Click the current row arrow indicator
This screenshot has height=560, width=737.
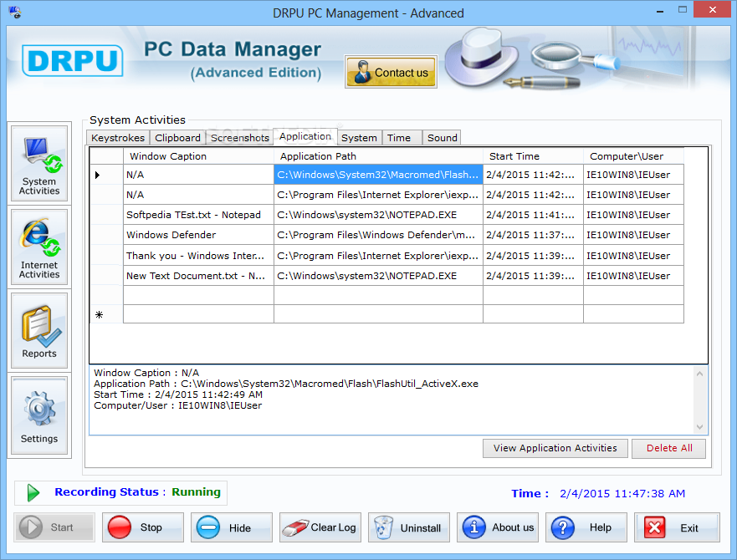pyautogui.click(x=98, y=175)
